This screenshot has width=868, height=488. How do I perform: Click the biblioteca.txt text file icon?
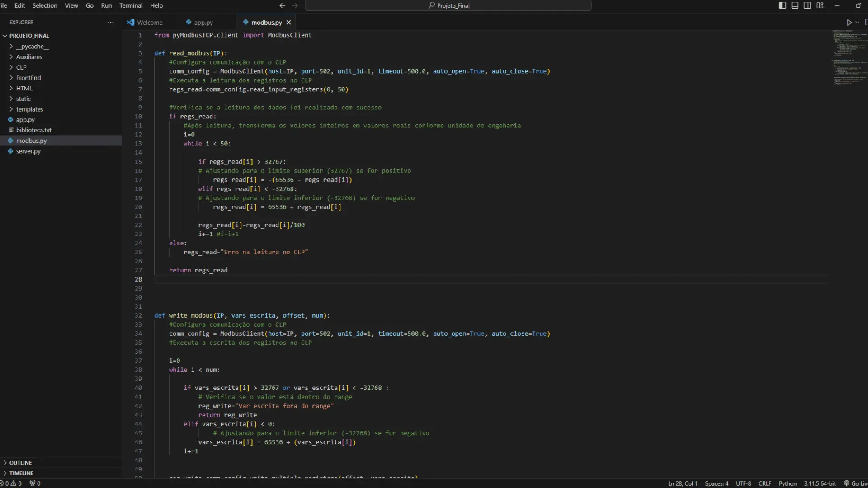[11, 130]
